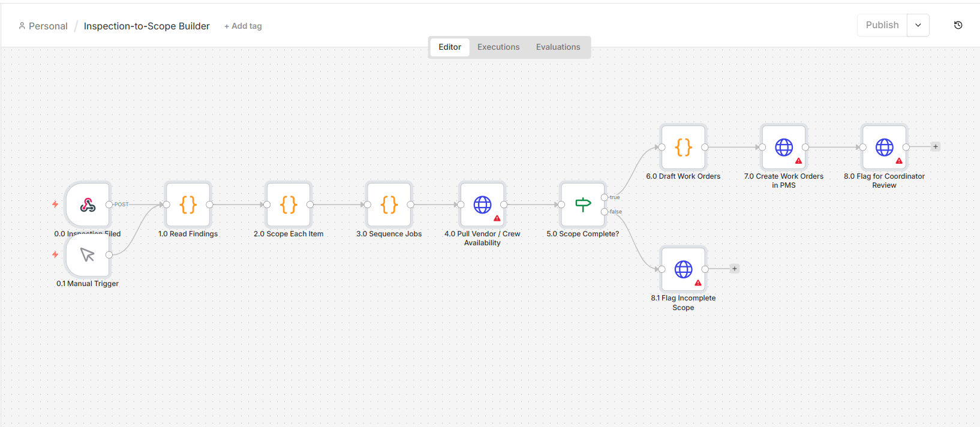Open the 4.0 Pull Vendor / Crew Availability node
The height and width of the screenshot is (427, 980).
(x=482, y=205)
